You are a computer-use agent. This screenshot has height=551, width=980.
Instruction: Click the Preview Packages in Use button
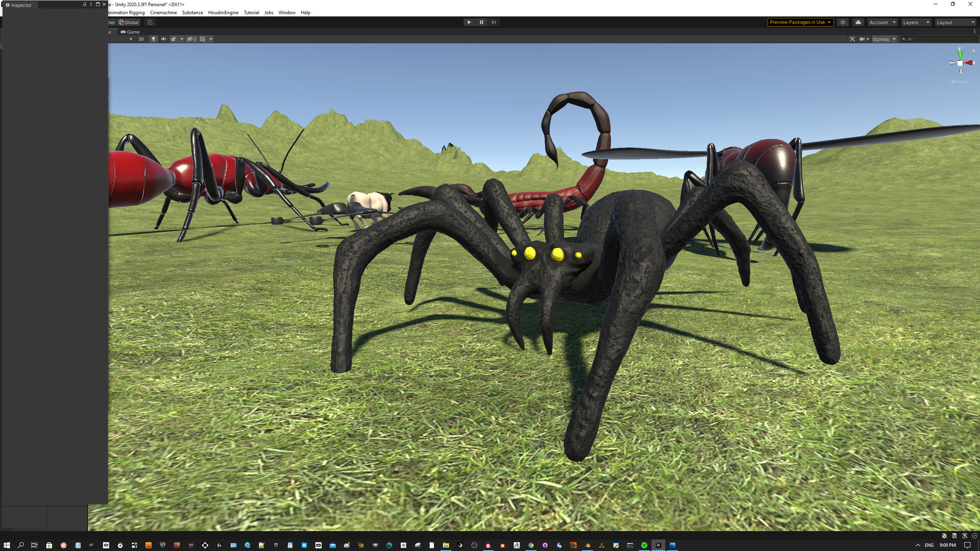click(799, 22)
